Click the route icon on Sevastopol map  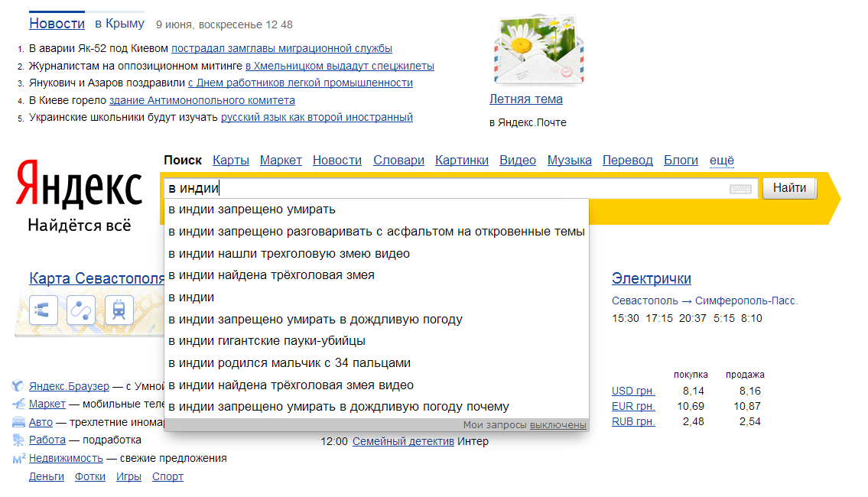[81, 310]
